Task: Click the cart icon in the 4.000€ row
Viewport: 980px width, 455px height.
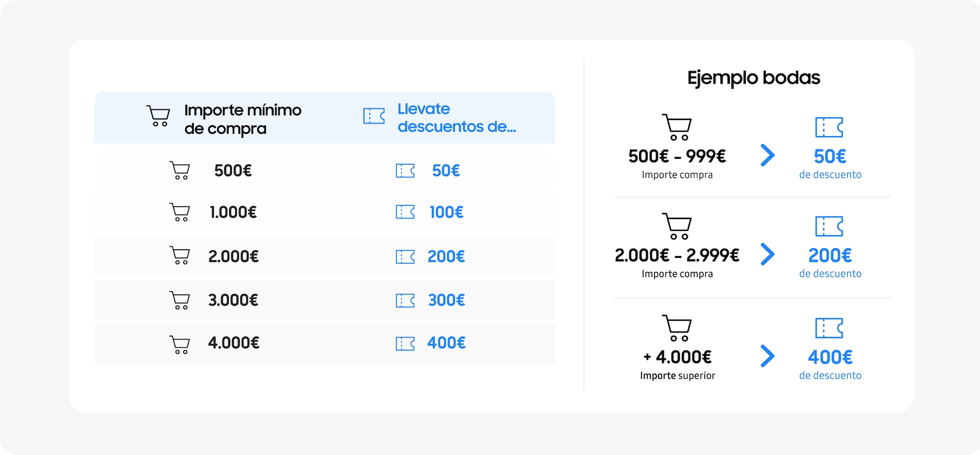Action: point(180,345)
